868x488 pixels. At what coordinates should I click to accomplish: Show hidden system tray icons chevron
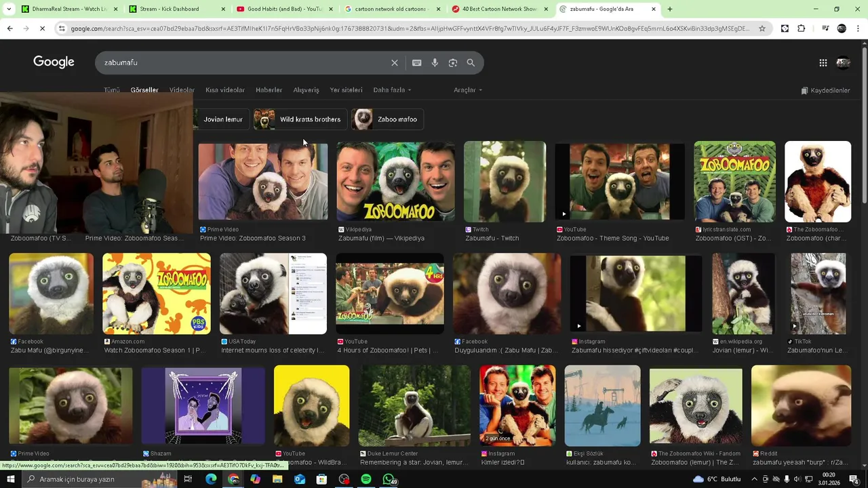pyautogui.click(x=754, y=479)
